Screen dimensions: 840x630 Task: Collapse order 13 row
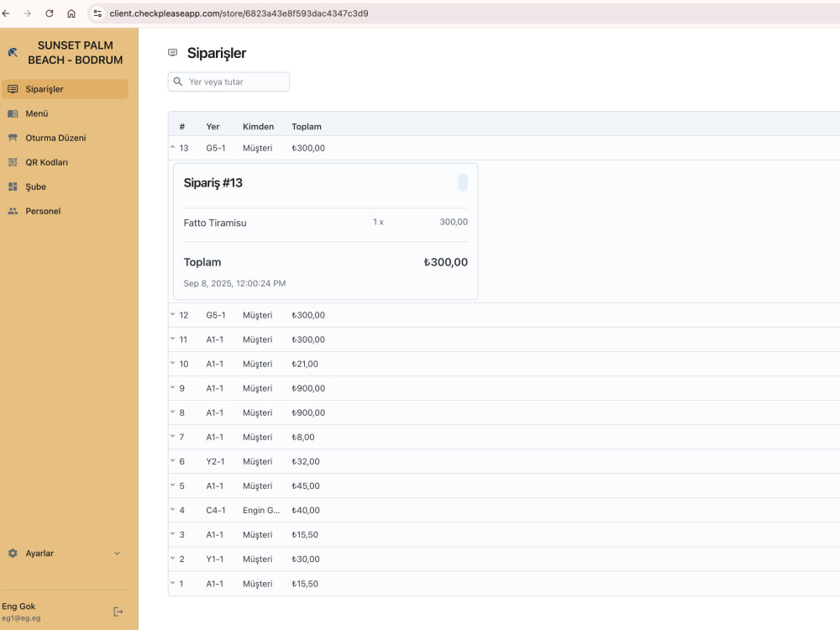[x=172, y=147]
